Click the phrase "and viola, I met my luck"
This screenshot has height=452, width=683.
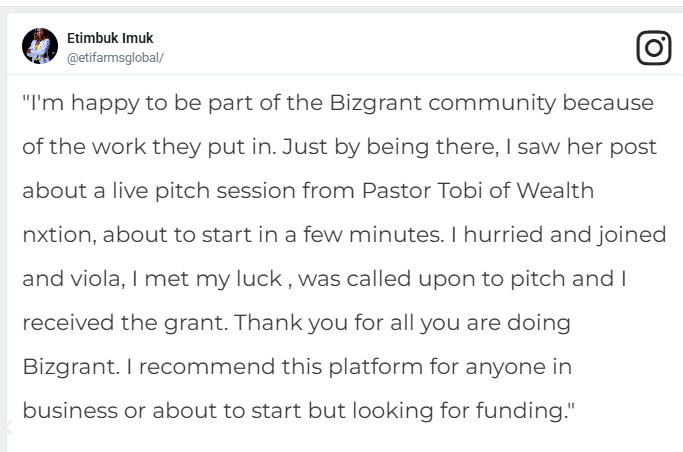pos(152,279)
